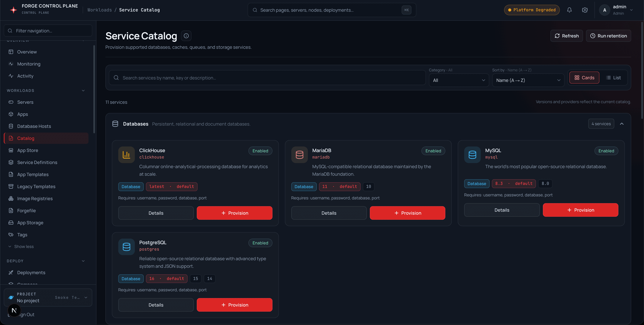The image size is (644, 325).
Task: Open the admin account menu chevron
Action: click(631, 10)
